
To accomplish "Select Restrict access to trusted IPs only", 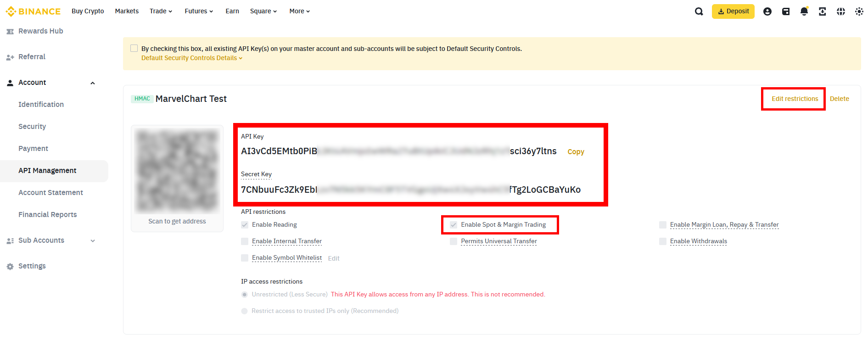I will [245, 311].
